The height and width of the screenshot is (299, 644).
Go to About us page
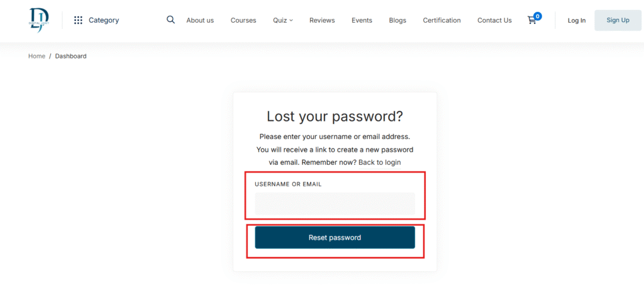click(x=200, y=20)
